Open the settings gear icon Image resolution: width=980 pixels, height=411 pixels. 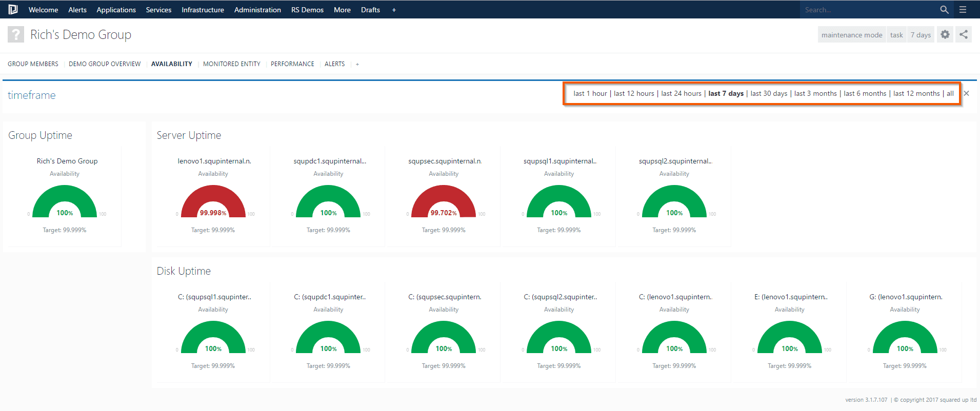point(945,34)
